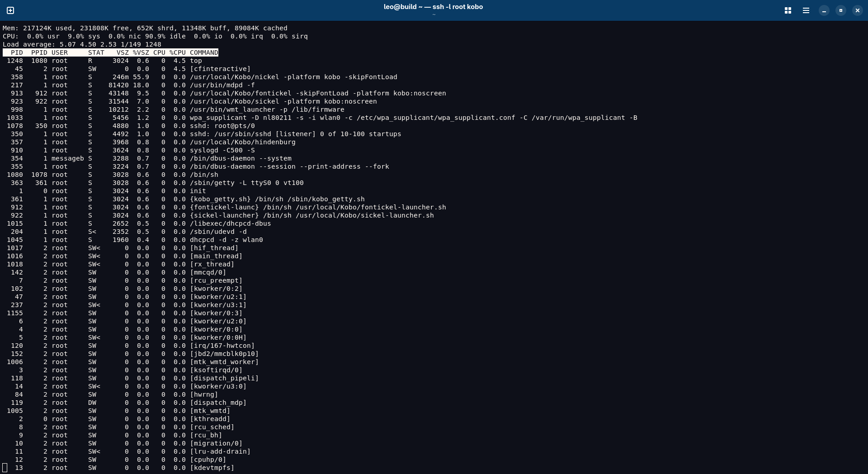Viewport: 868px width, 474px height.
Task: Open a new terminal tab
Action: pyautogui.click(x=10, y=10)
